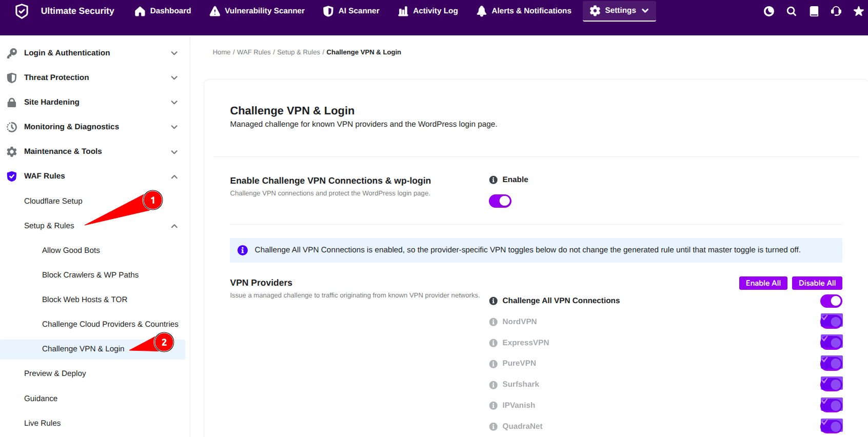This screenshot has height=437, width=868.
Task: Open support via the headset icon
Action: pyautogui.click(x=836, y=11)
